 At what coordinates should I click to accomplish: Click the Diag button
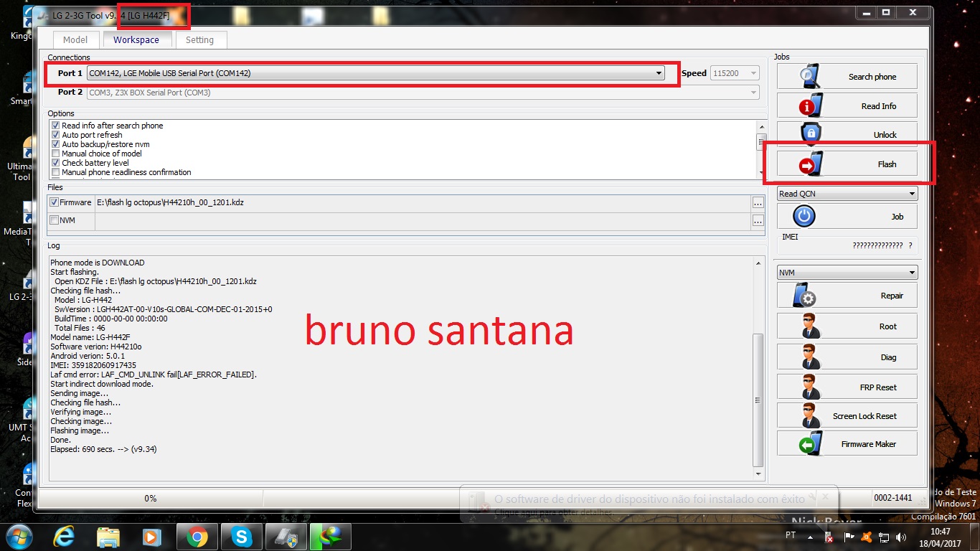[x=847, y=357]
